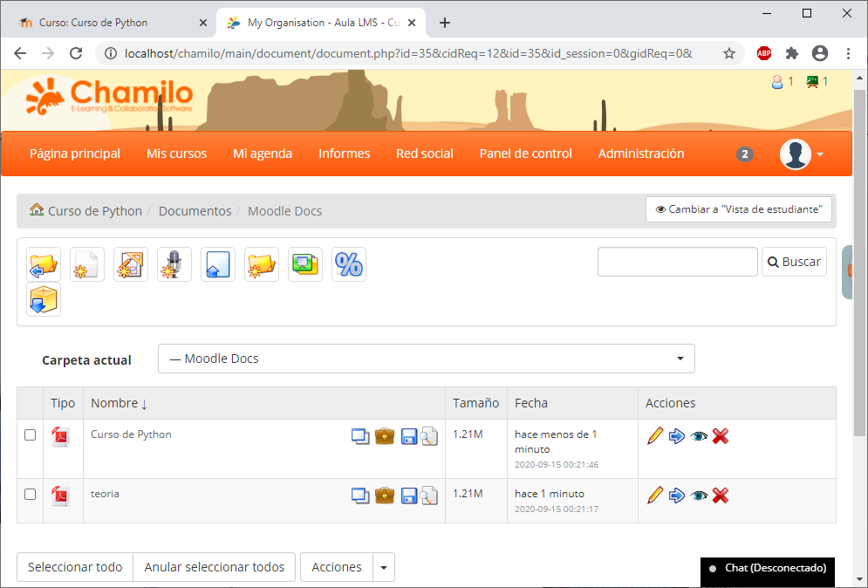Edit the teoria document with the pencil icon
The height and width of the screenshot is (588, 868).
[655, 495]
